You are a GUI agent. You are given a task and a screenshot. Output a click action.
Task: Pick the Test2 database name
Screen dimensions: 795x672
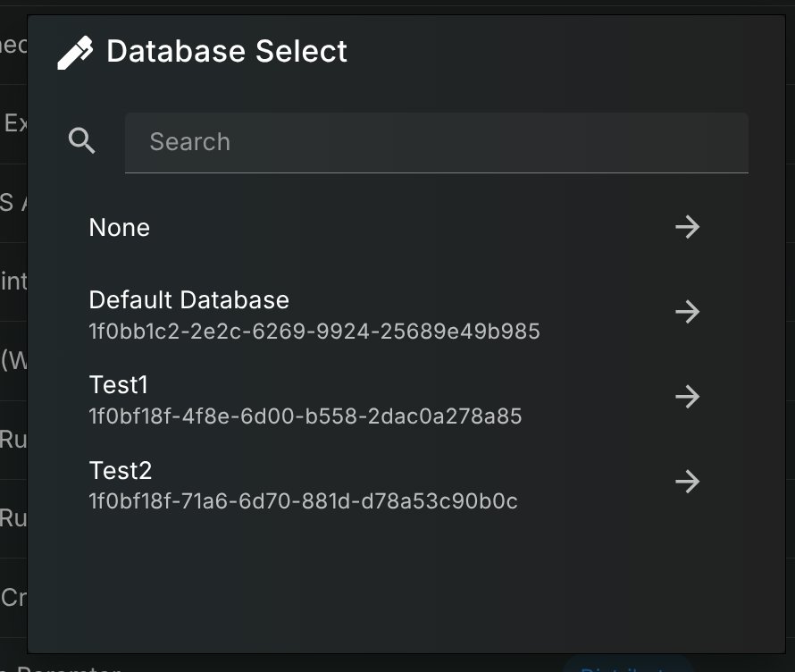[x=121, y=470]
